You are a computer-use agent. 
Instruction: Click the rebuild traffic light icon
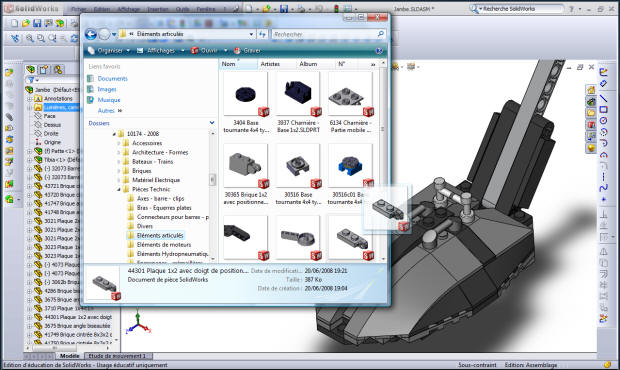tap(336, 8)
